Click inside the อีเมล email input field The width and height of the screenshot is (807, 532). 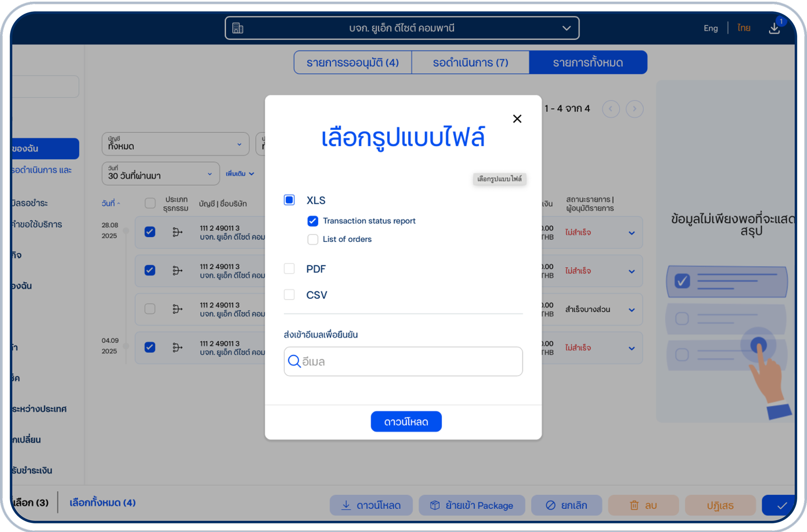click(403, 361)
